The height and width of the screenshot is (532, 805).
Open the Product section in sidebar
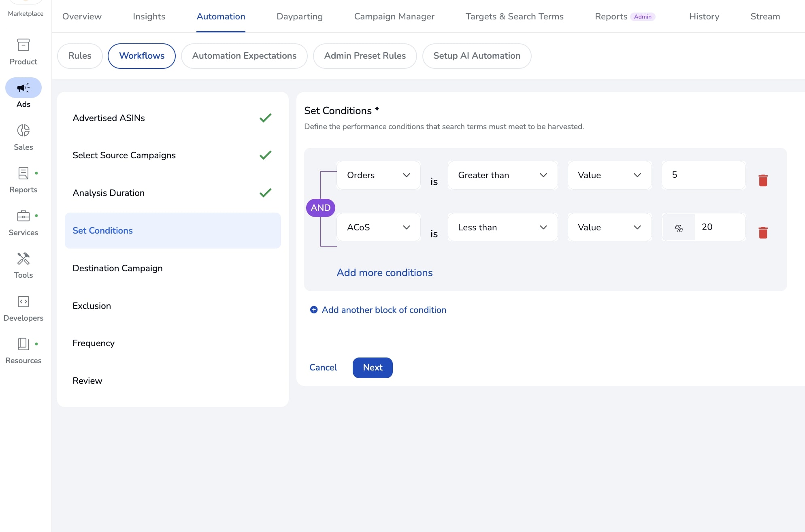(23, 51)
